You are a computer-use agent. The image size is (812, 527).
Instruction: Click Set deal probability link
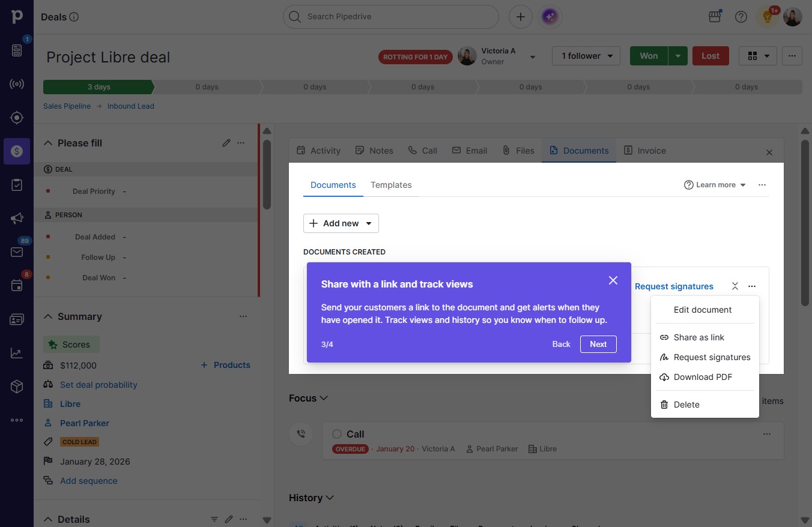click(98, 385)
